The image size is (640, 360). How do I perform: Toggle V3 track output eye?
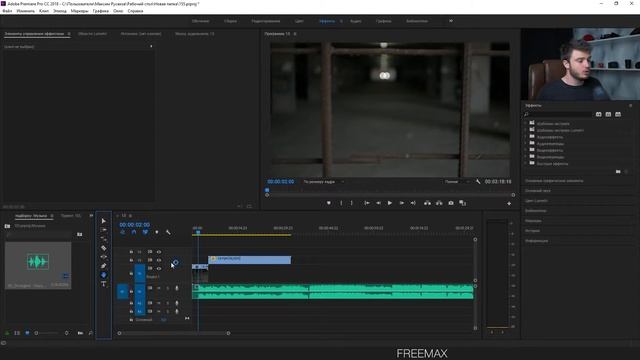pyautogui.click(x=159, y=252)
